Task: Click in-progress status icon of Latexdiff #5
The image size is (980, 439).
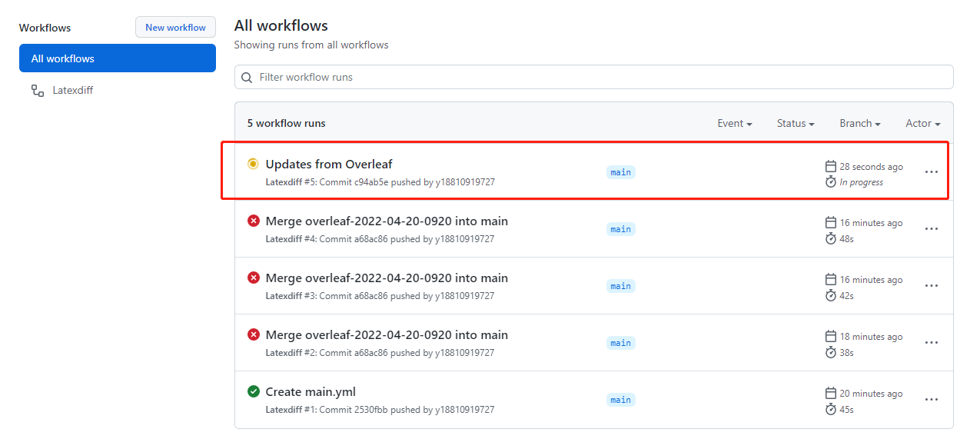Action: (x=253, y=164)
